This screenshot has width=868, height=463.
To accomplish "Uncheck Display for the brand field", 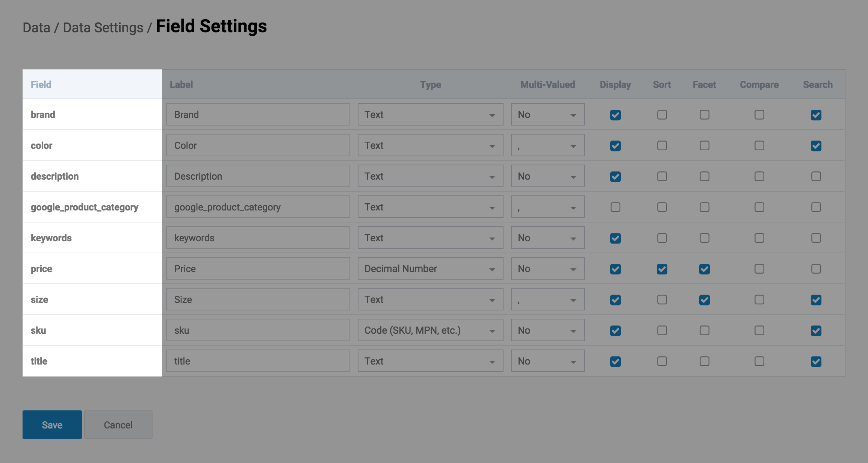I will (x=615, y=115).
